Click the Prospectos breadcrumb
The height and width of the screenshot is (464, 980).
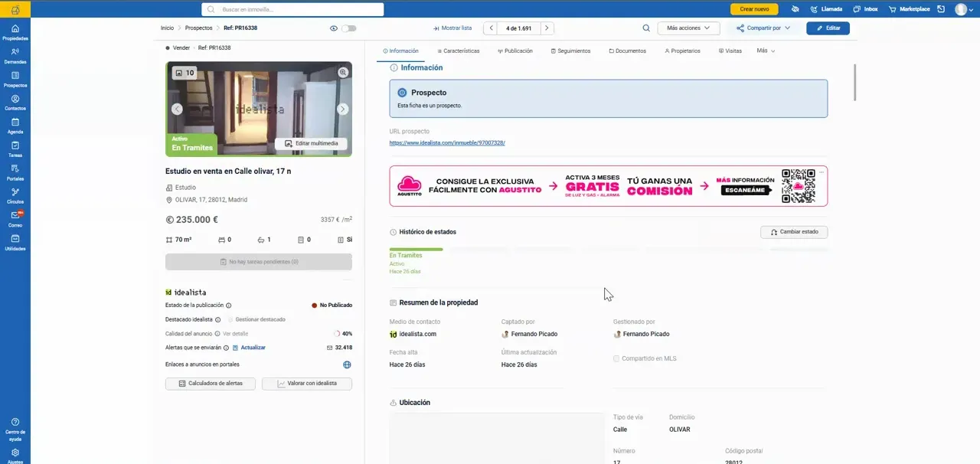coord(199,28)
